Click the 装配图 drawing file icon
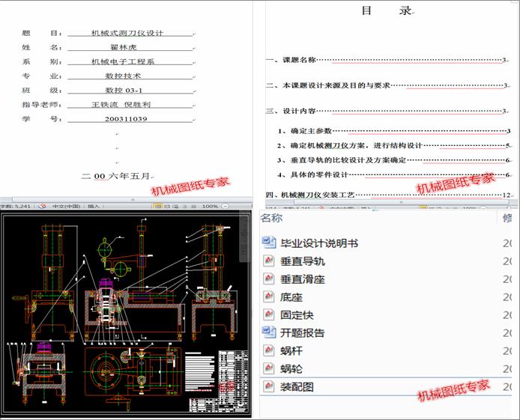The height and width of the screenshot is (420, 520). (269, 386)
